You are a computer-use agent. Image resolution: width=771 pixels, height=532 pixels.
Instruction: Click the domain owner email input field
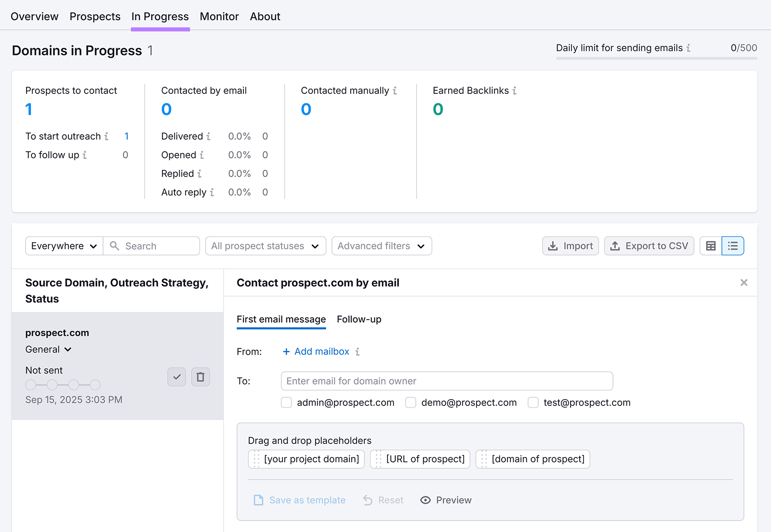446,381
